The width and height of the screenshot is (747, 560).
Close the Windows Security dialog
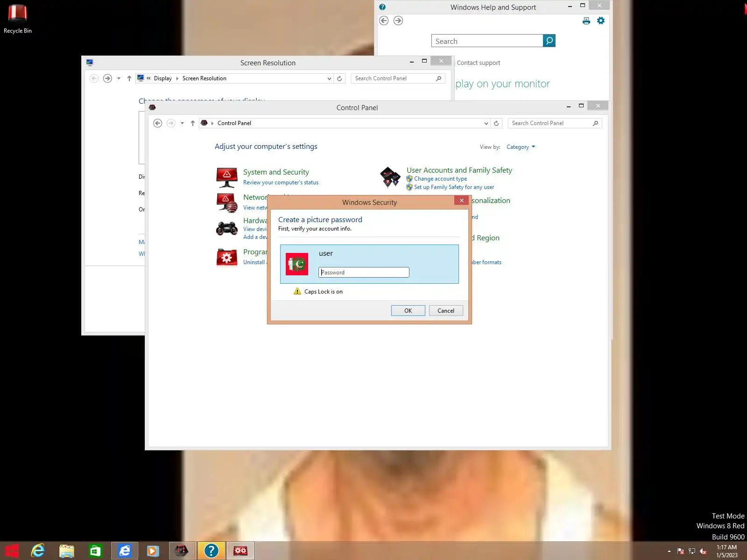pyautogui.click(x=462, y=201)
